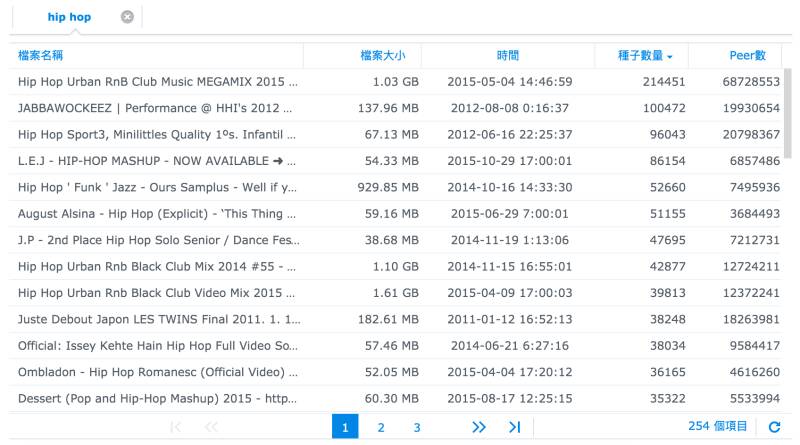Select Hip Hop Sport3, Minilittles Quality row

[x=395, y=135]
